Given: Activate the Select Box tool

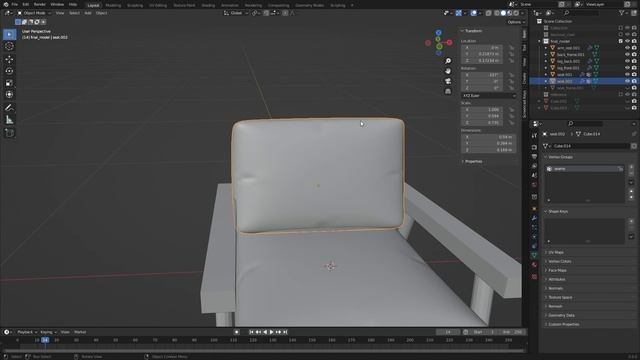Looking at the screenshot, I should tap(9, 34).
